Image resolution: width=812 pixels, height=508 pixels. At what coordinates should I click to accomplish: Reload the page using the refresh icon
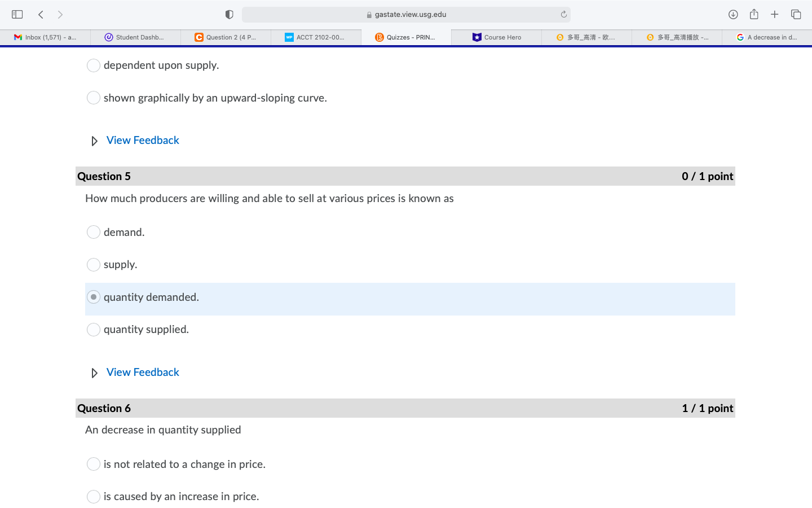pos(563,14)
